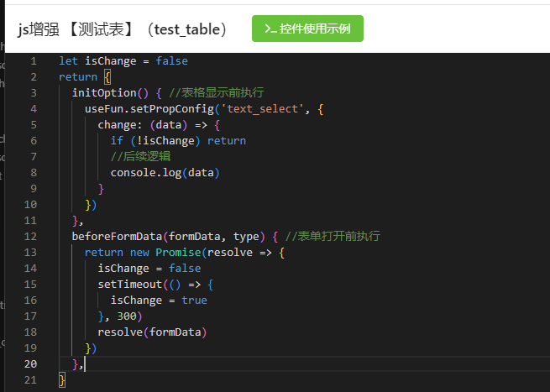Select line number 1 in the gutter
The image size is (550, 392).
point(33,61)
